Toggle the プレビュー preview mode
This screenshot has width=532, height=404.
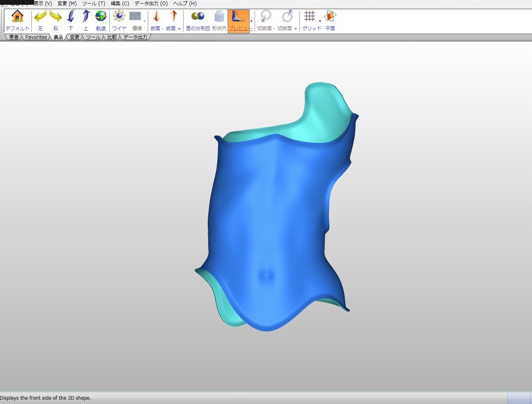click(x=238, y=21)
